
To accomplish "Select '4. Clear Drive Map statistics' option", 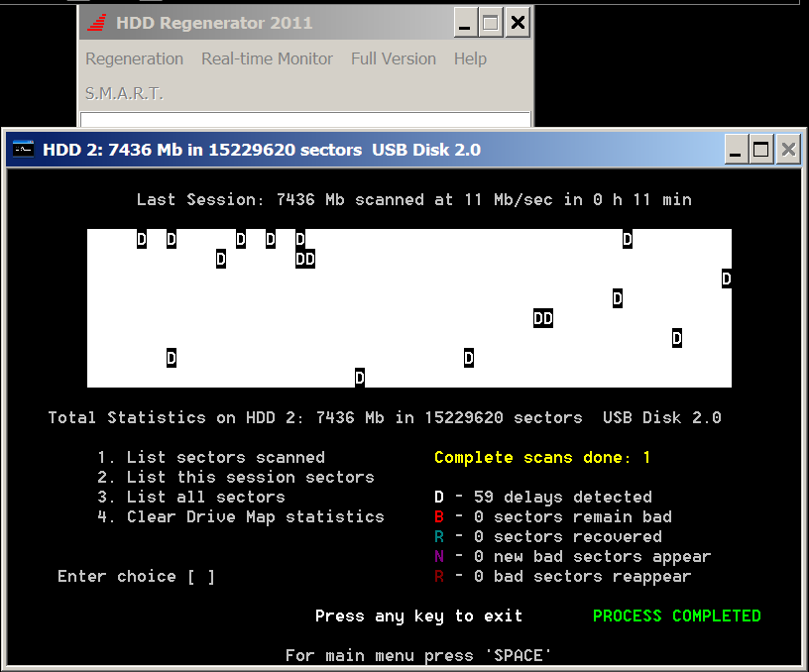I will (x=241, y=516).
